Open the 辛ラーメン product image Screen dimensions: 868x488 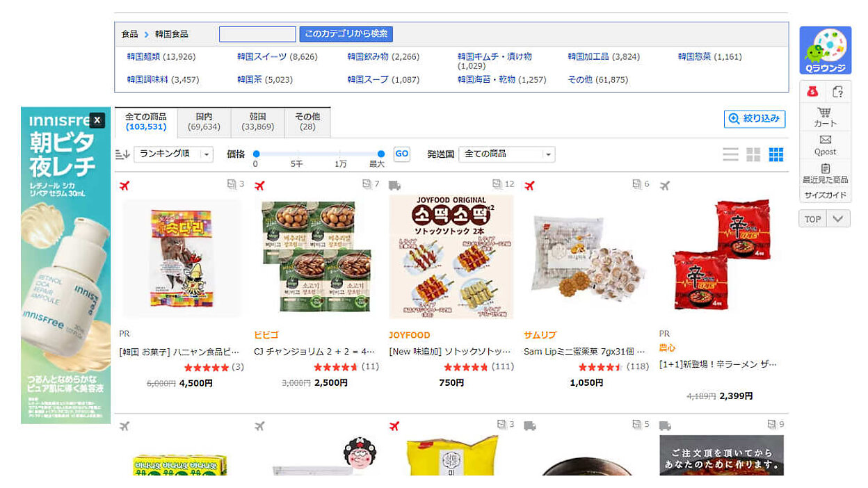click(721, 257)
